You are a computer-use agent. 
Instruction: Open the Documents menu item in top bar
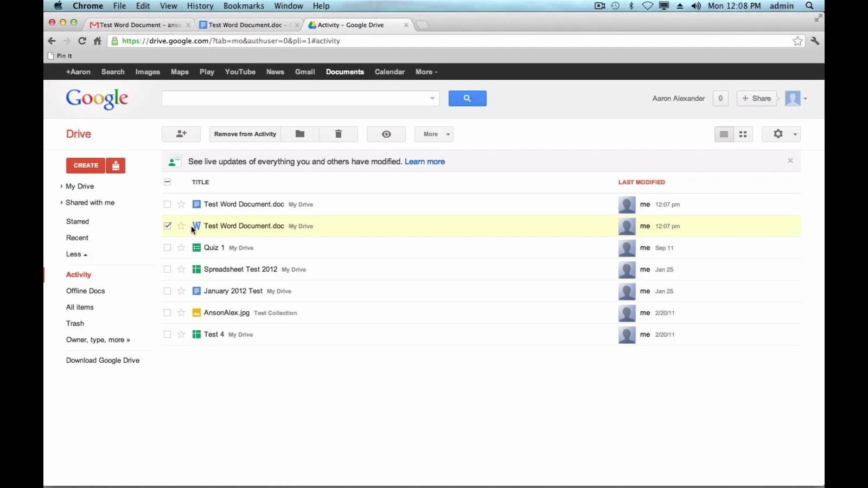pyautogui.click(x=344, y=72)
